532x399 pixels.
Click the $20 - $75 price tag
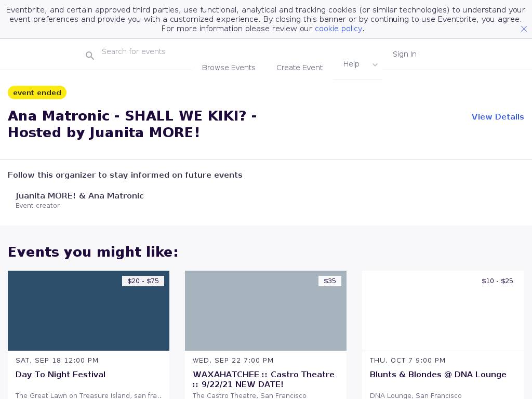143,281
